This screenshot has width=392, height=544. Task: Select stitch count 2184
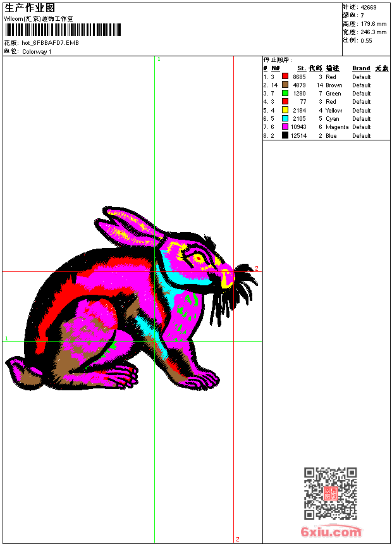(x=299, y=111)
